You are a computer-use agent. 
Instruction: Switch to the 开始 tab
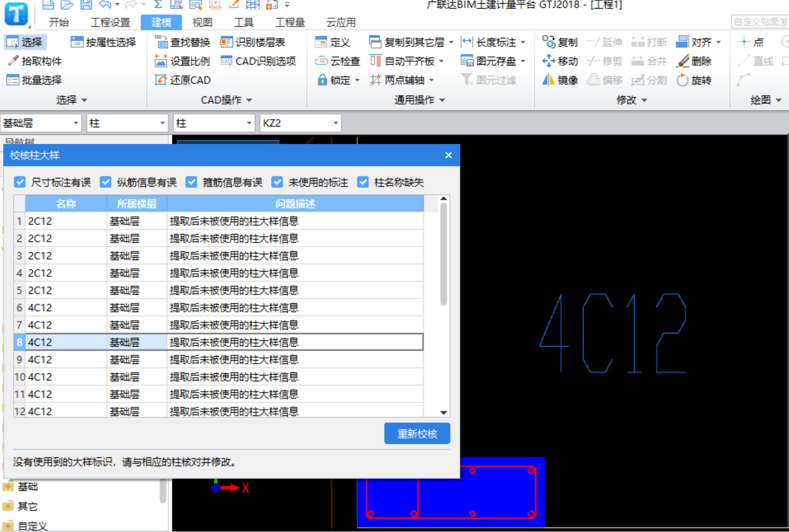(59, 22)
